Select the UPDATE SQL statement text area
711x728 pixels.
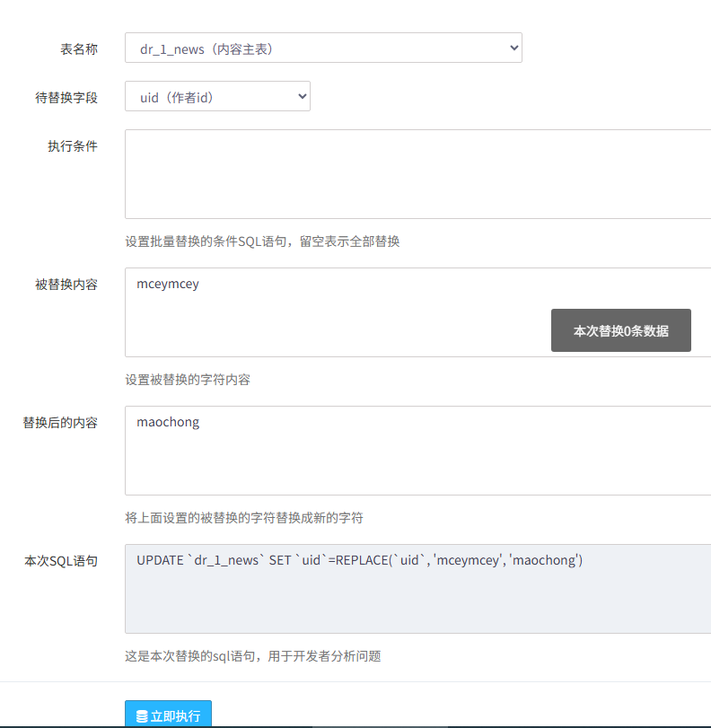click(417, 588)
